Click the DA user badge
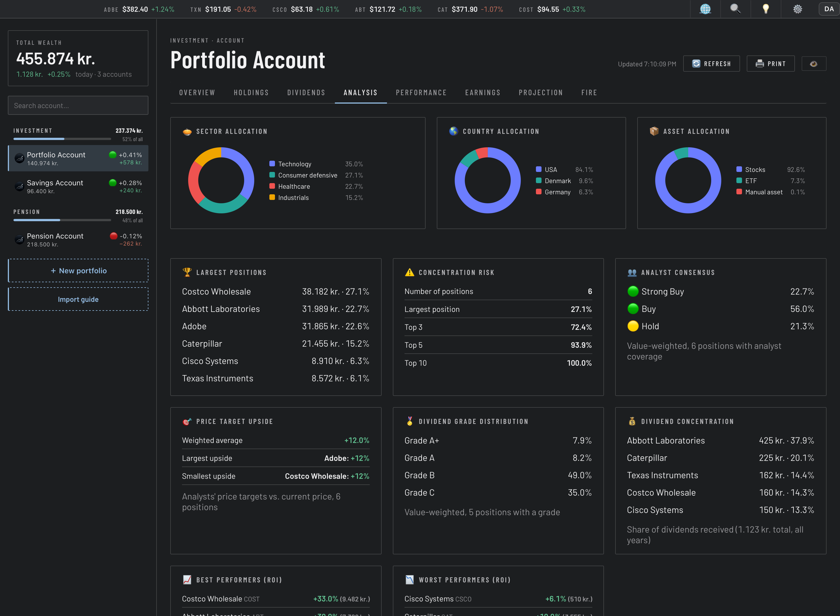Screen dimensions: 840x616 829,9
